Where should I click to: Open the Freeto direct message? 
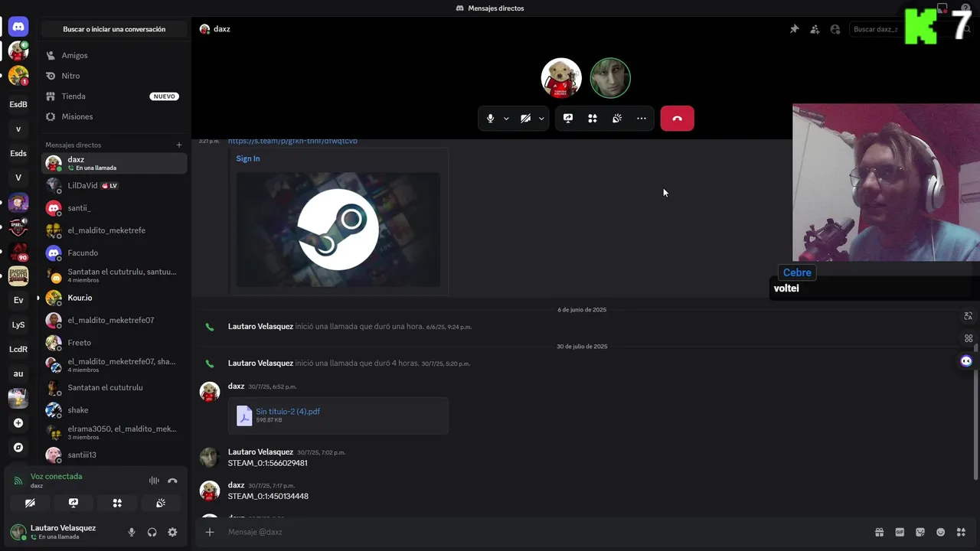pos(114,343)
